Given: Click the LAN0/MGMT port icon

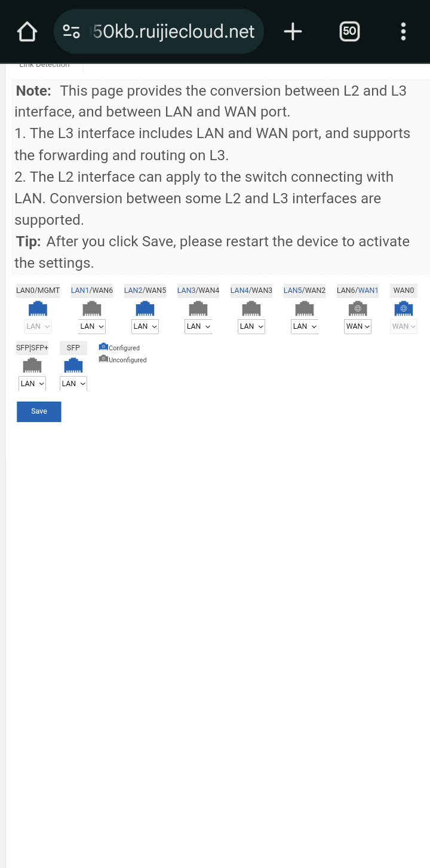Looking at the screenshot, I should [x=38, y=309].
